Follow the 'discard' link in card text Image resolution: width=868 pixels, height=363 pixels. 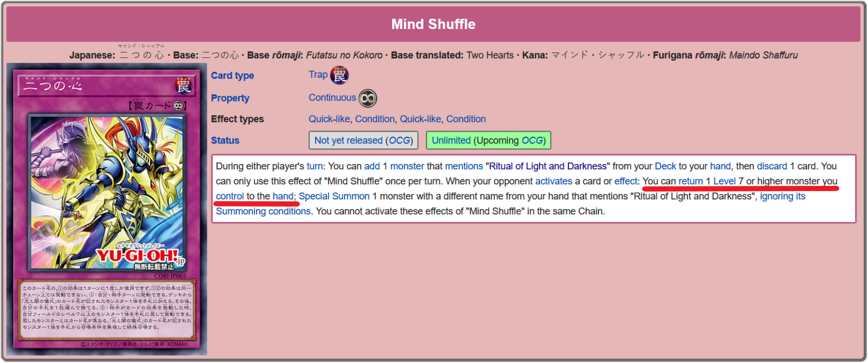(772, 166)
